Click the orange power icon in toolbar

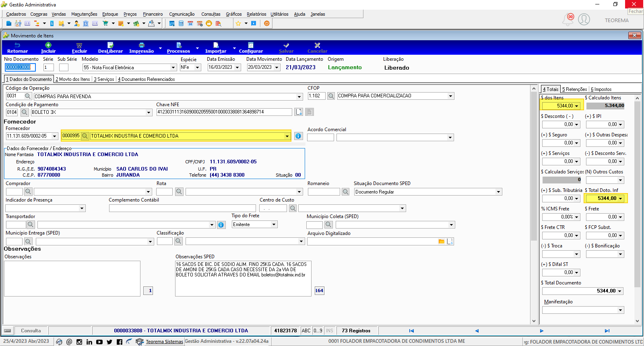pyautogui.click(x=266, y=23)
